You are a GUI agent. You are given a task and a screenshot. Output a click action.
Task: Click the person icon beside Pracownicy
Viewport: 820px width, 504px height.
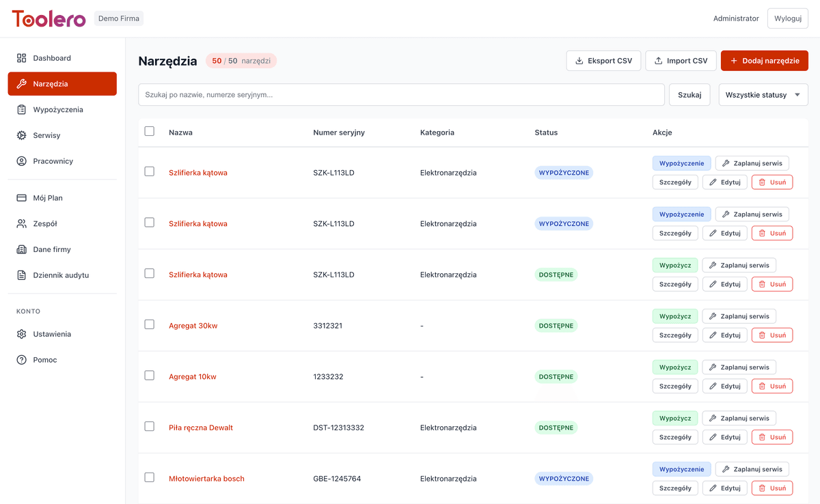click(x=21, y=161)
